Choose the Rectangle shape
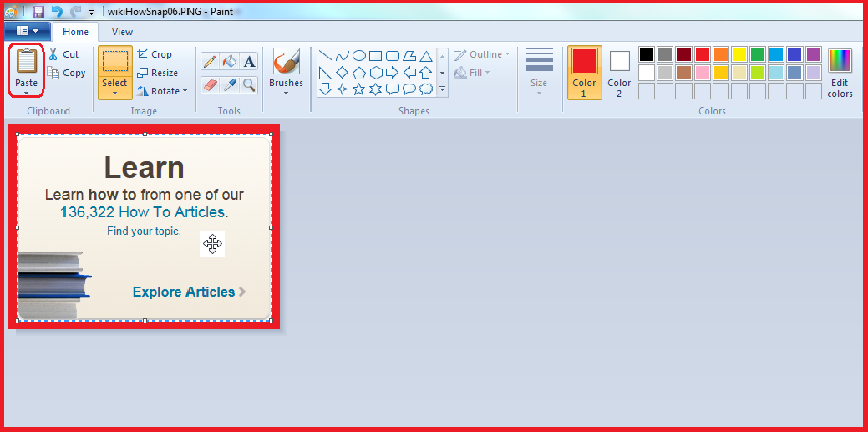Viewport: 868px width, 432px height. click(375, 56)
